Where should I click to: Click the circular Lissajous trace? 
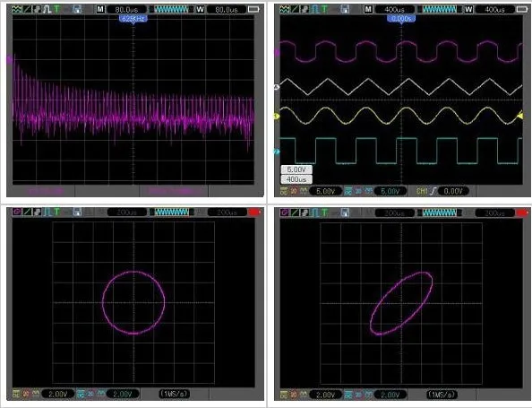(x=133, y=302)
